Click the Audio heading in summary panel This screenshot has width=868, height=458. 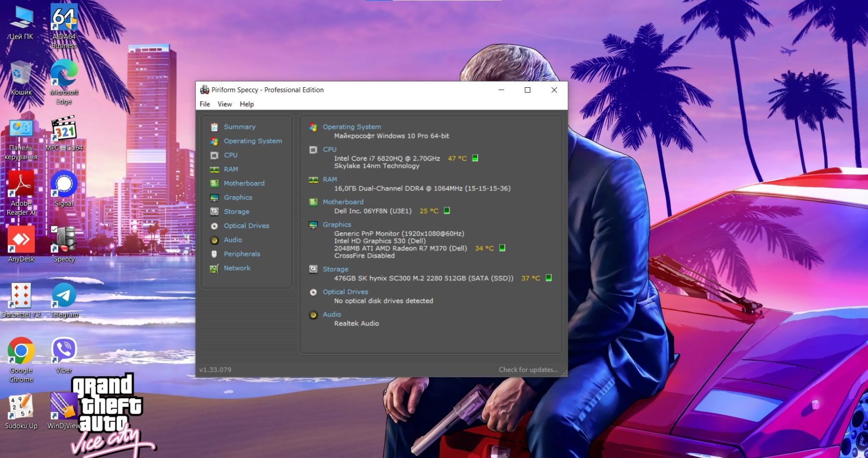coord(332,314)
